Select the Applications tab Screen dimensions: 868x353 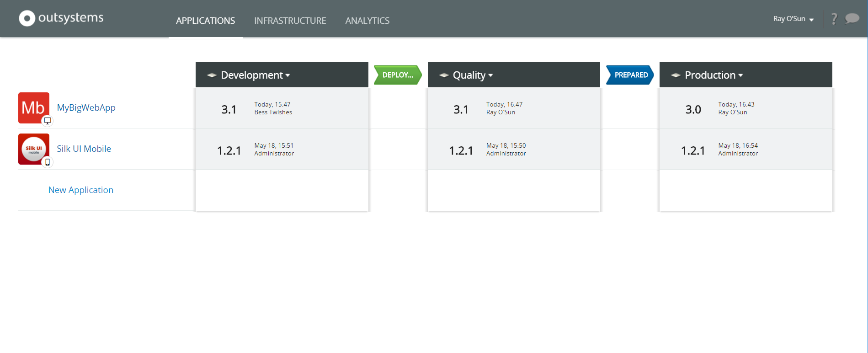pos(205,21)
